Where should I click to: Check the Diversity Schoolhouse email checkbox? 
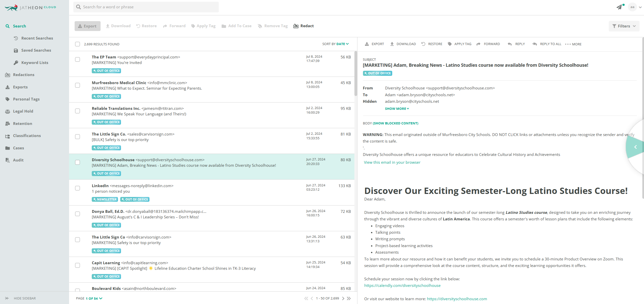[x=78, y=162]
